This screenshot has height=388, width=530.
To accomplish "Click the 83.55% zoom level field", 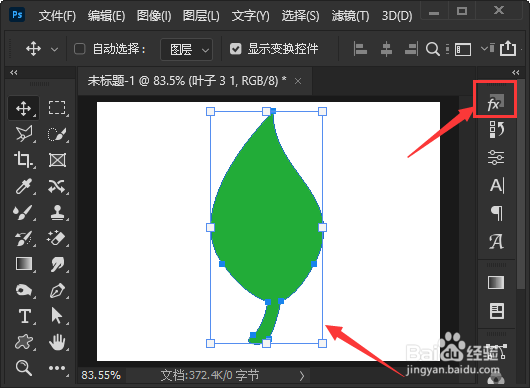I will tap(101, 375).
